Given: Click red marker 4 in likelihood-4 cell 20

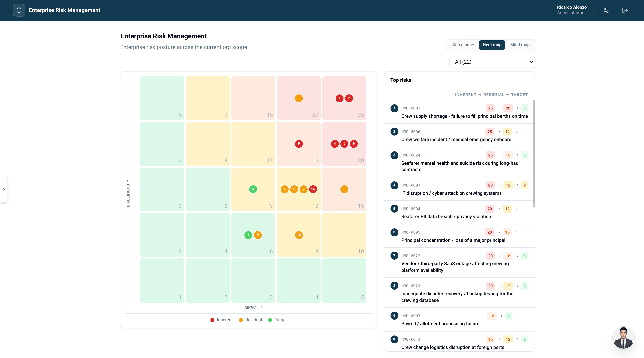Looking at the screenshot, I should point(335,144).
